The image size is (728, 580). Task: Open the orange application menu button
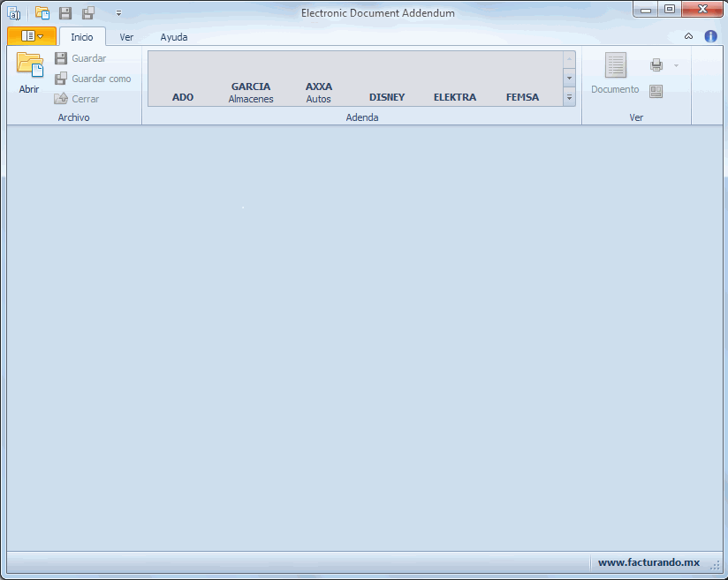[32, 36]
